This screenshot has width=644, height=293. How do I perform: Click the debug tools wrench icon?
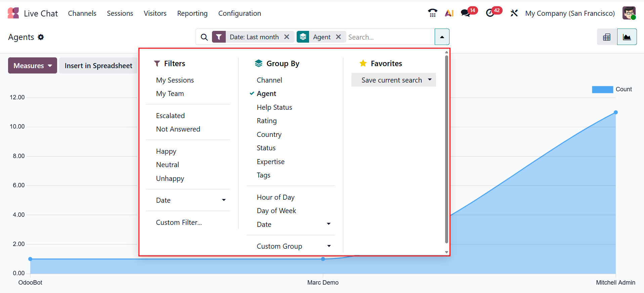click(514, 13)
